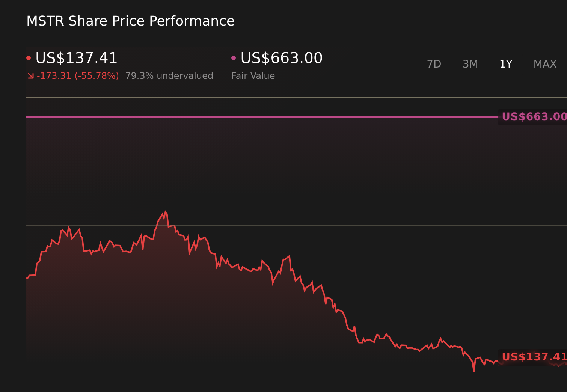Click the purple Fair Value legend dot

tap(234, 57)
